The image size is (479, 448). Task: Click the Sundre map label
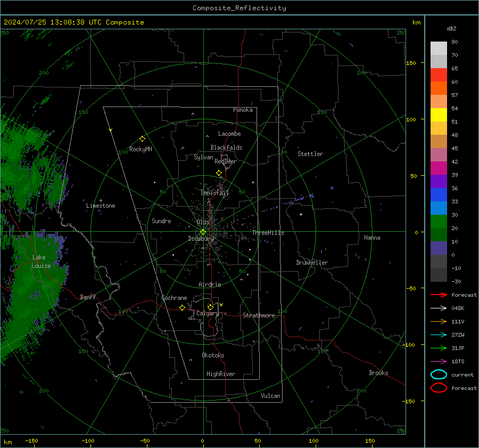[161, 221]
